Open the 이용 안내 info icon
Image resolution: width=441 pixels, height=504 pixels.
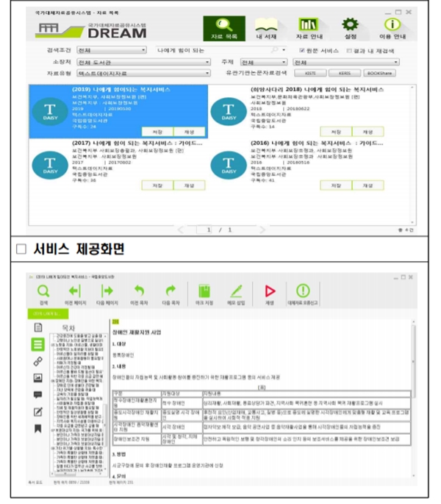point(392,29)
